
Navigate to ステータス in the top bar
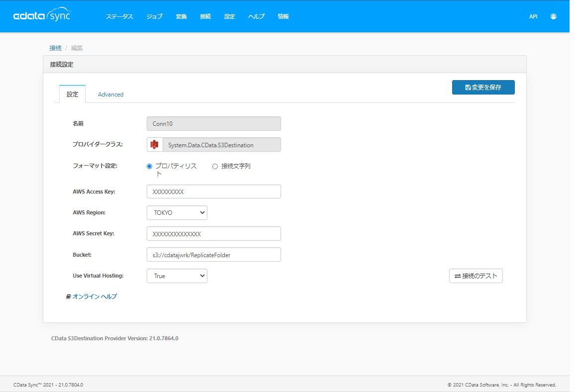pyautogui.click(x=119, y=16)
